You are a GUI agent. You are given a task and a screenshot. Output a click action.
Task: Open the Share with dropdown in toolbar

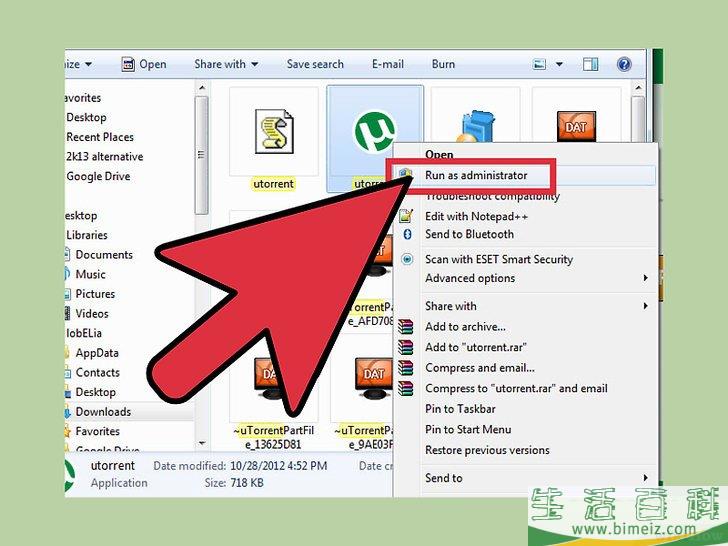[226, 64]
